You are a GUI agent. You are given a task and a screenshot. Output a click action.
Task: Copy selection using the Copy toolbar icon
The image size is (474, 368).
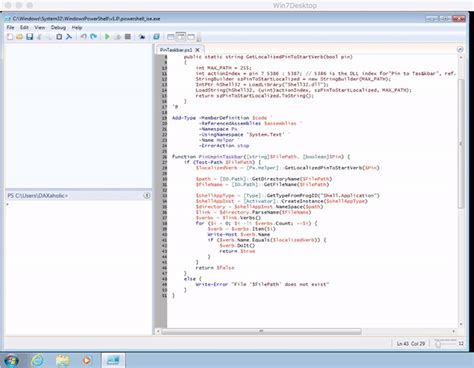click(49, 37)
